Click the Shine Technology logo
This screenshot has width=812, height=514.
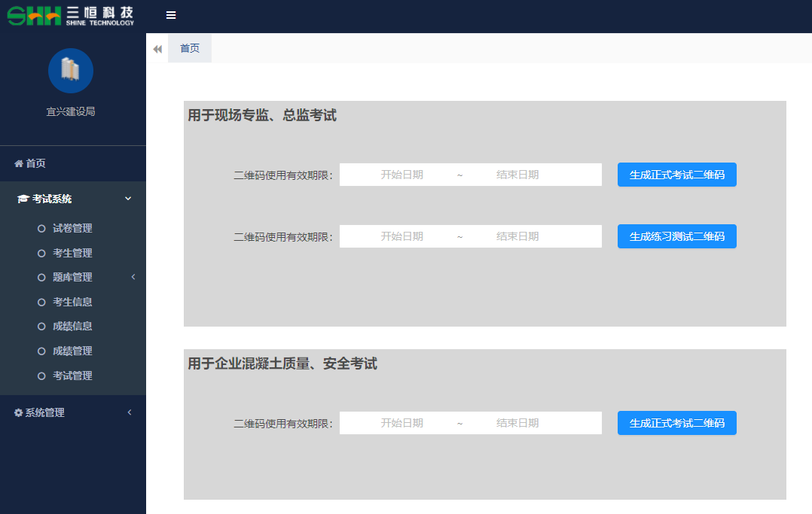click(71, 15)
